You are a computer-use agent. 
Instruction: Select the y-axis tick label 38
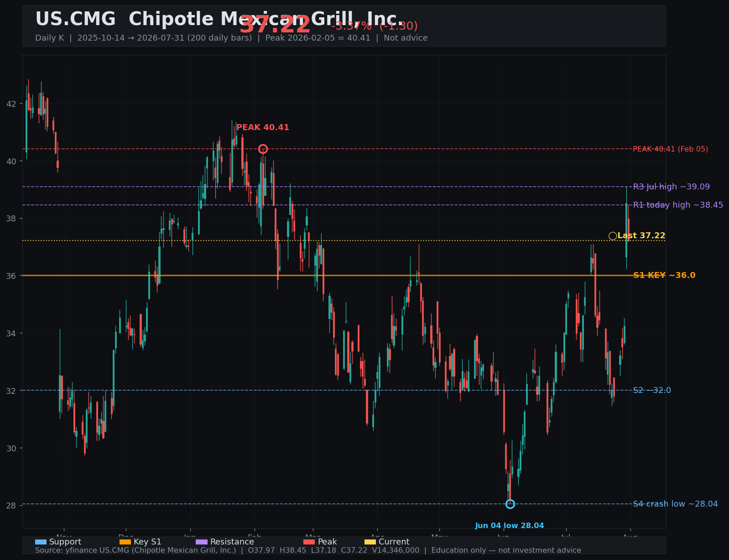click(11, 219)
